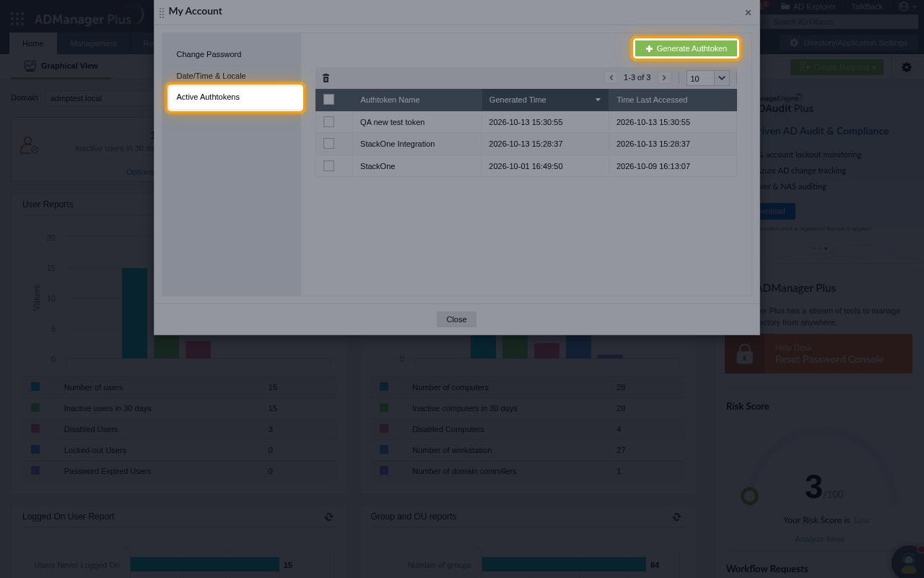Click the Disabled Computers legend swatch

[384, 429]
